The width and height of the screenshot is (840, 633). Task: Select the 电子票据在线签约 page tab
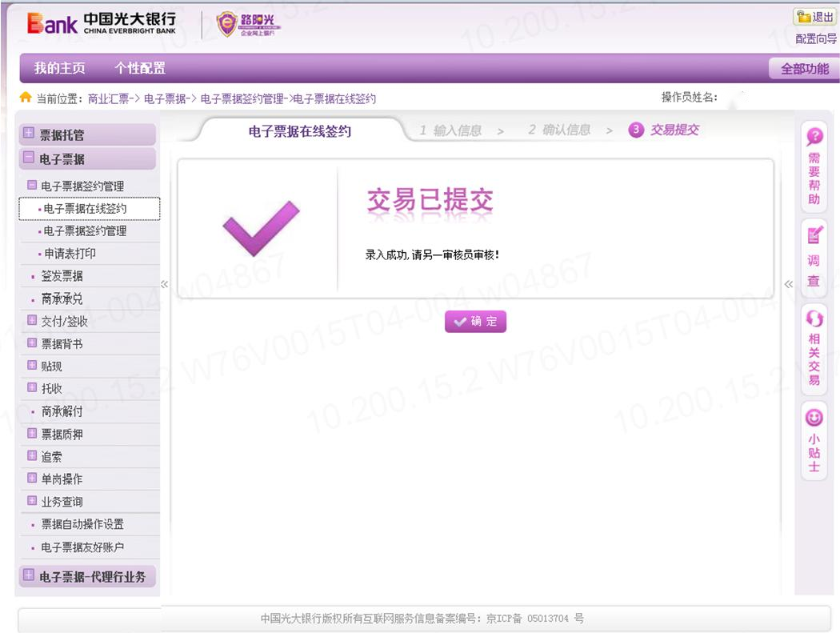[300, 130]
